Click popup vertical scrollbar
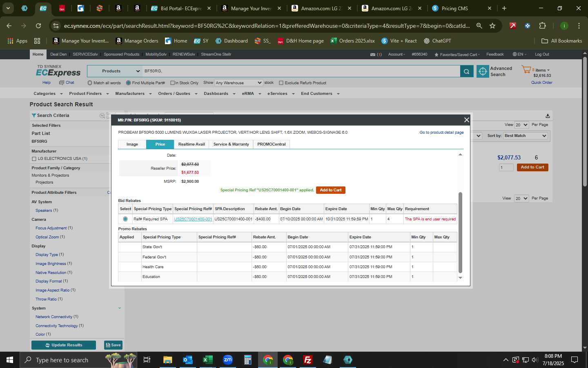Screen dimensions: 588x368 pyautogui.click(x=460, y=232)
